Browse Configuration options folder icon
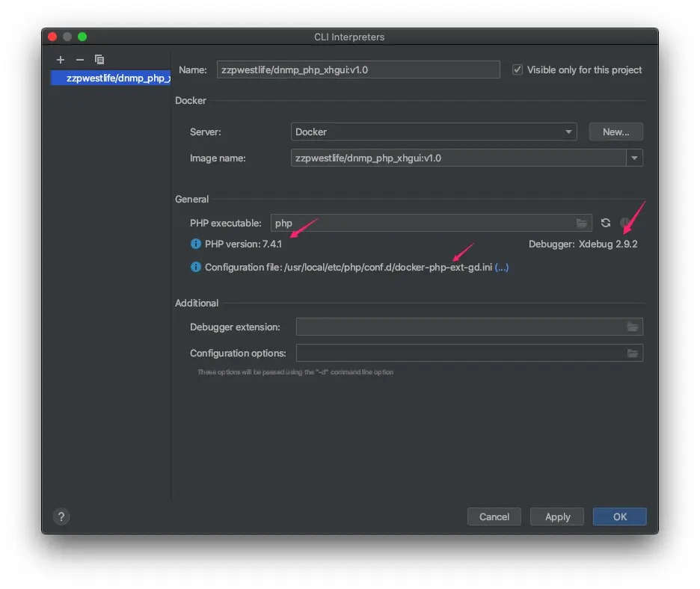 (633, 354)
